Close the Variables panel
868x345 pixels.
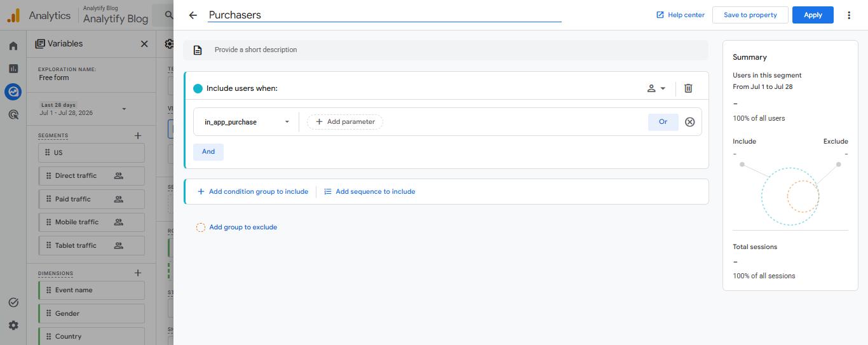click(144, 44)
